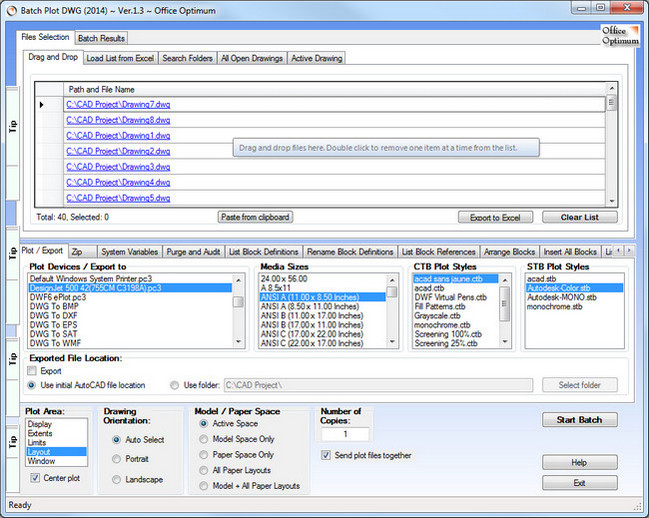Select All Paper Layouts option
The height and width of the screenshot is (518, 649).
click(x=205, y=470)
